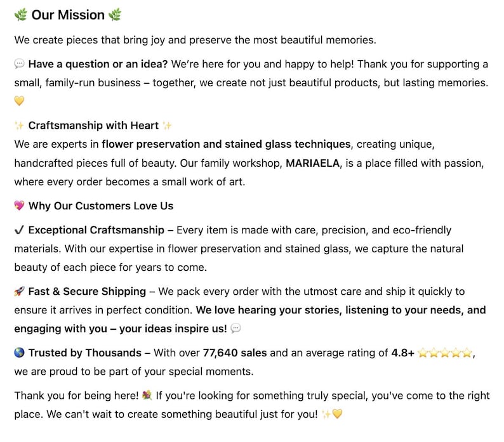Click the leaf emoji after Our Mission

(x=115, y=15)
